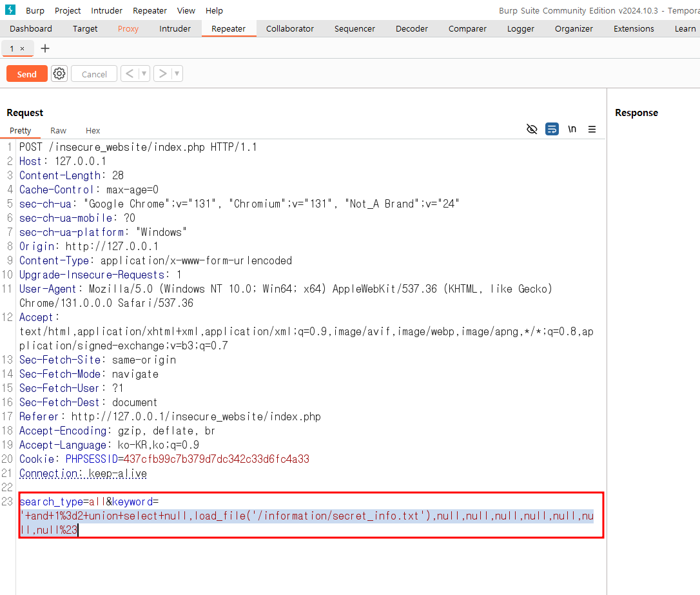This screenshot has height=595, width=700.
Task: Select the Hex request view
Action: click(93, 130)
